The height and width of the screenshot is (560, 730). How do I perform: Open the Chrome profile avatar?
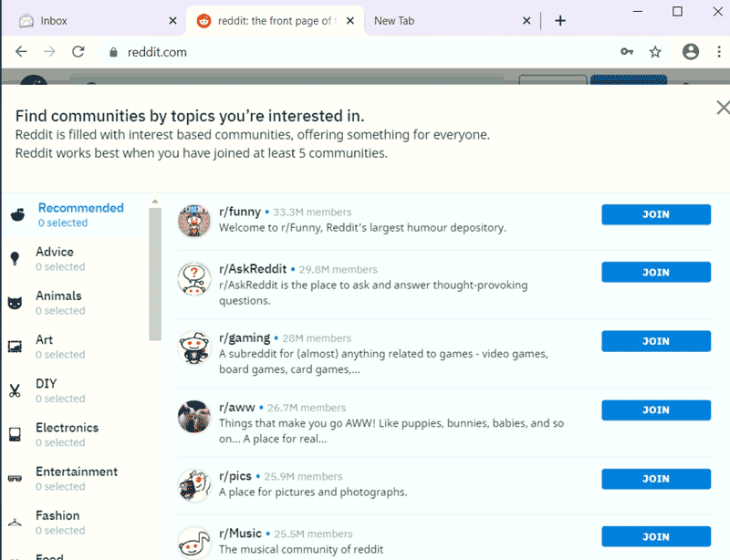point(691,52)
